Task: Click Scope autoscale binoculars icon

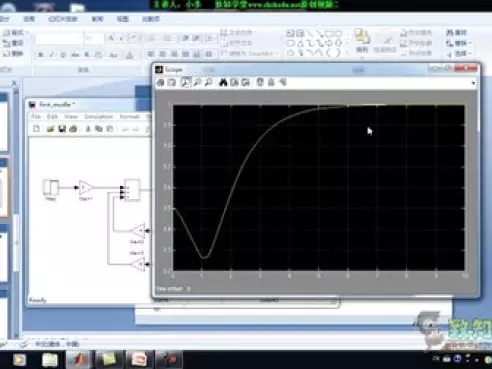Action: (x=223, y=82)
